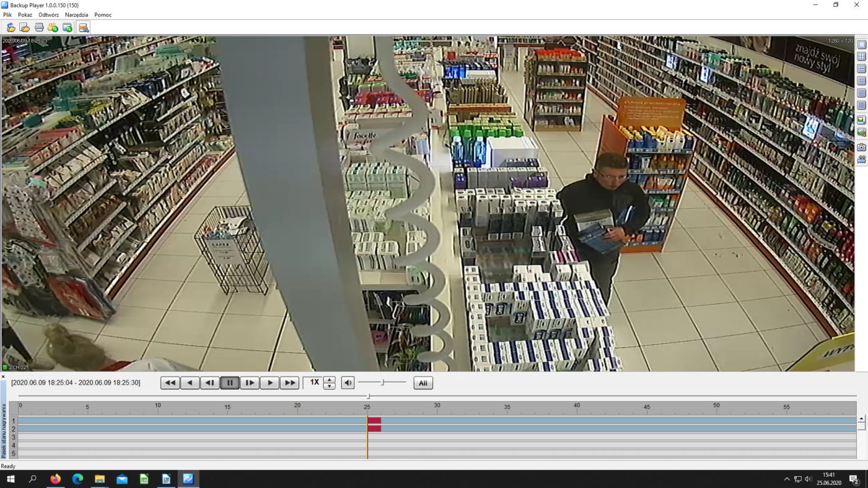Viewport: 868px width, 488px height.
Task: Click the calendar search toolbar icon
Action: pos(83,27)
